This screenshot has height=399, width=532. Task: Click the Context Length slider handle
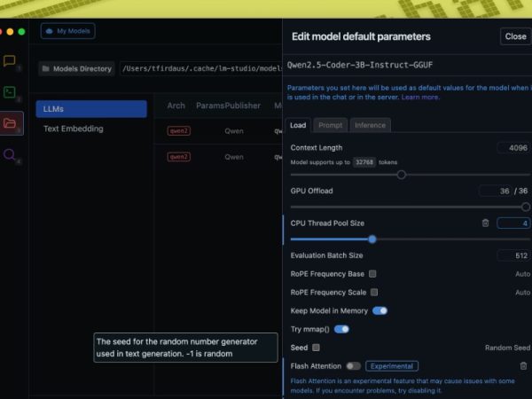pyautogui.click(x=402, y=175)
